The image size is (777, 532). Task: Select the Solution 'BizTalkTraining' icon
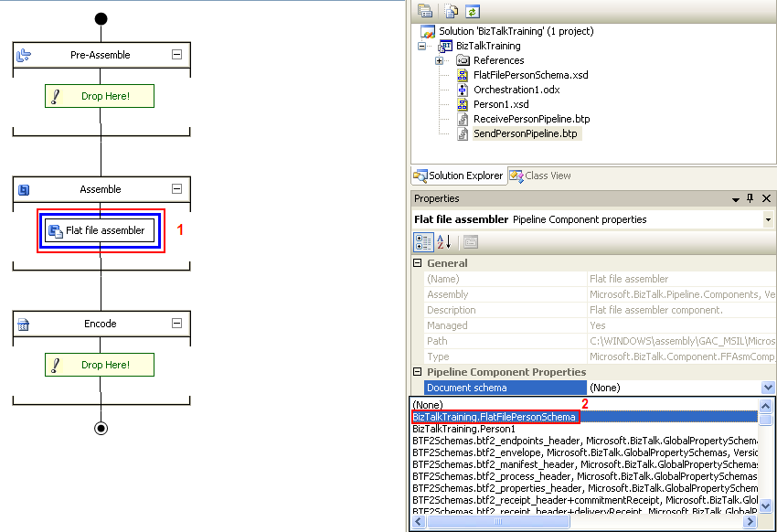click(427, 31)
